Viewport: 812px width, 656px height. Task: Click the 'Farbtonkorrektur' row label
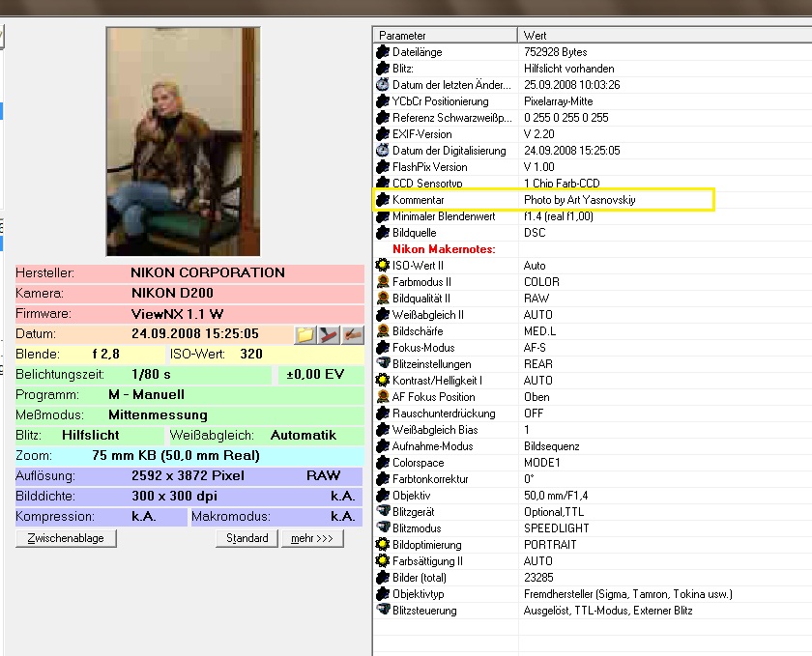click(430, 479)
